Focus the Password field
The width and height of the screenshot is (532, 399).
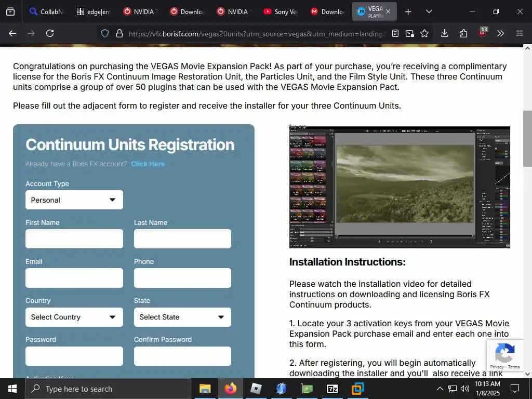[74, 356]
